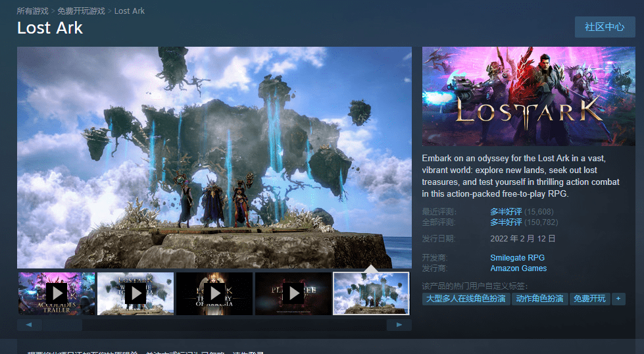Click the game description paragraph

point(521,176)
